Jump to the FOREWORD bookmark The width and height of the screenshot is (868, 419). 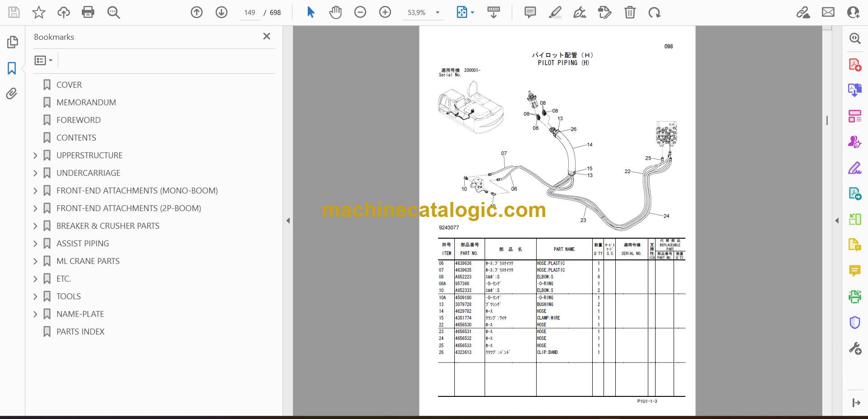coord(79,120)
